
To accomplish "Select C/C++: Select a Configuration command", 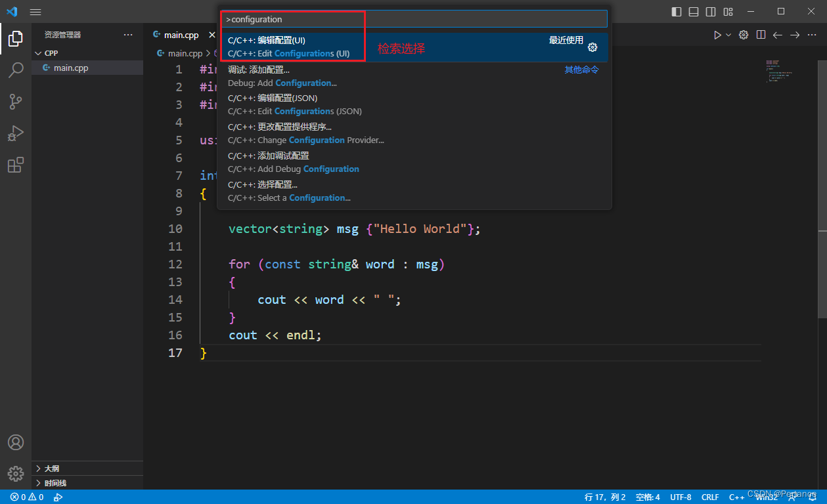I will pyautogui.click(x=414, y=192).
